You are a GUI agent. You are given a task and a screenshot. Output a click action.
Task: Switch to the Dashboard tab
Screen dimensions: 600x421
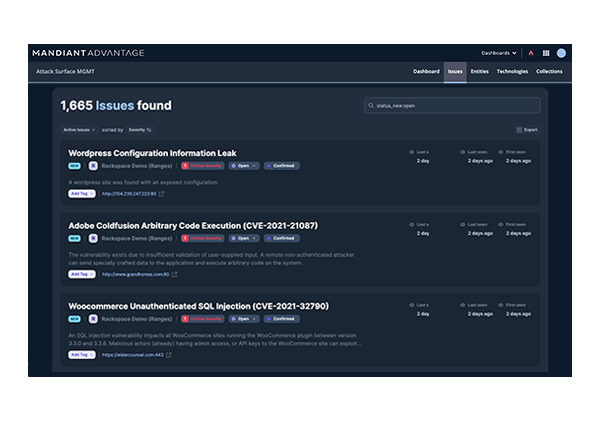[426, 72]
